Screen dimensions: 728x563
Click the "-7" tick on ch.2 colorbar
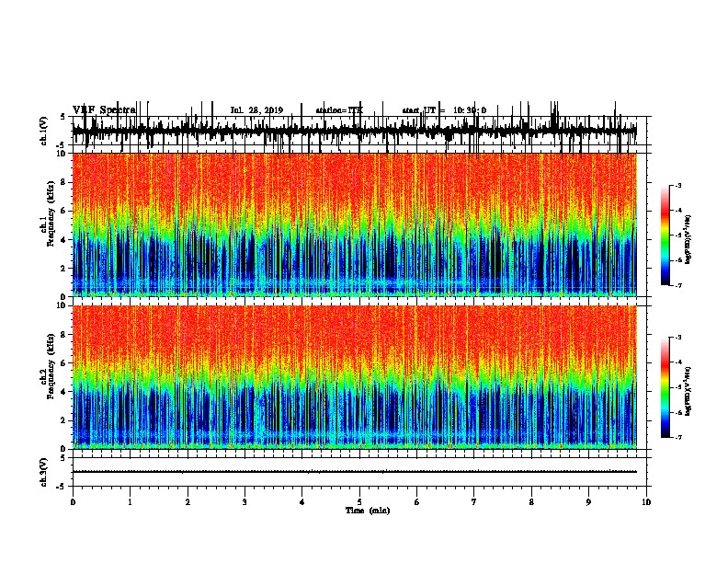678,437
